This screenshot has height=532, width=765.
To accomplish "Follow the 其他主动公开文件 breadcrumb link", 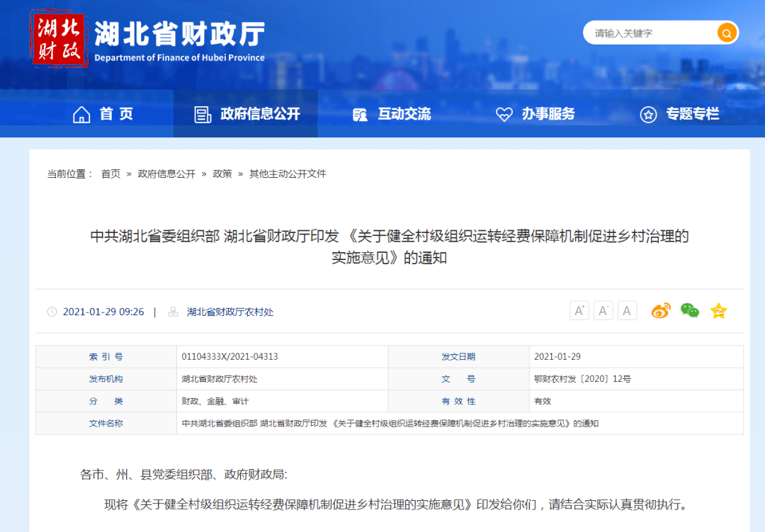I will click(x=288, y=174).
